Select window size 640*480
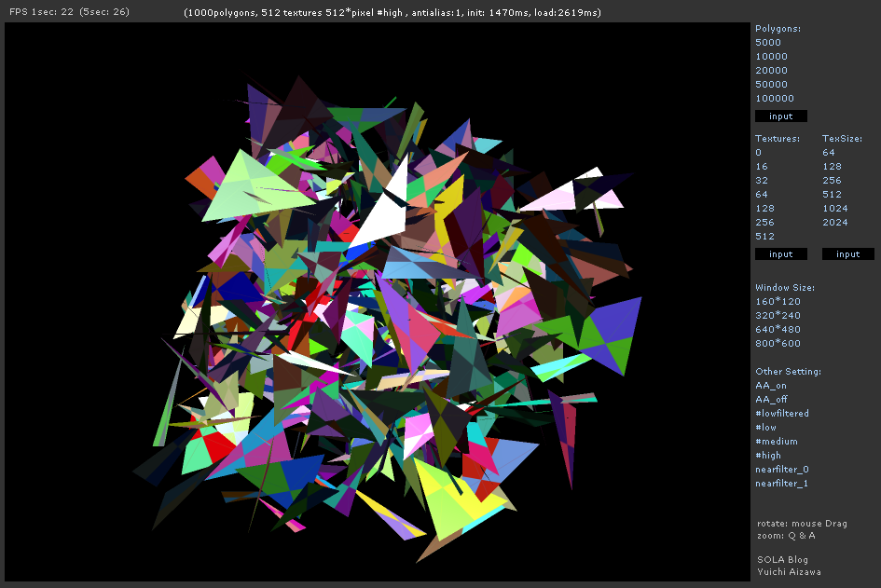Screen dimensions: 881x588 click(x=778, y=330)
